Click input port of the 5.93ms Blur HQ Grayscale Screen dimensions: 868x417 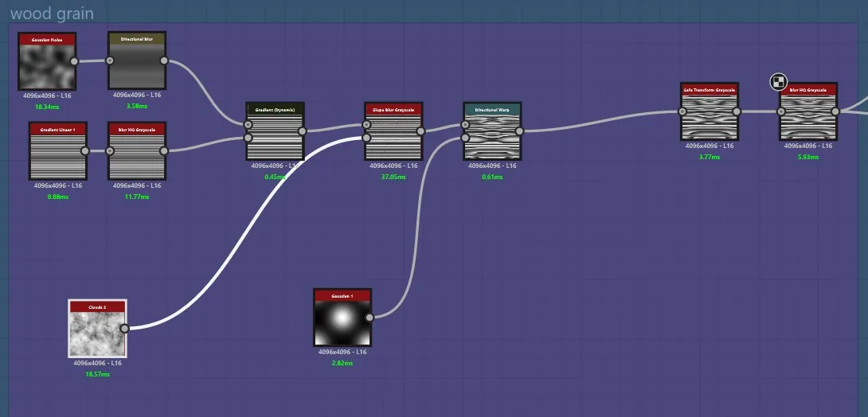click(781, 111)
